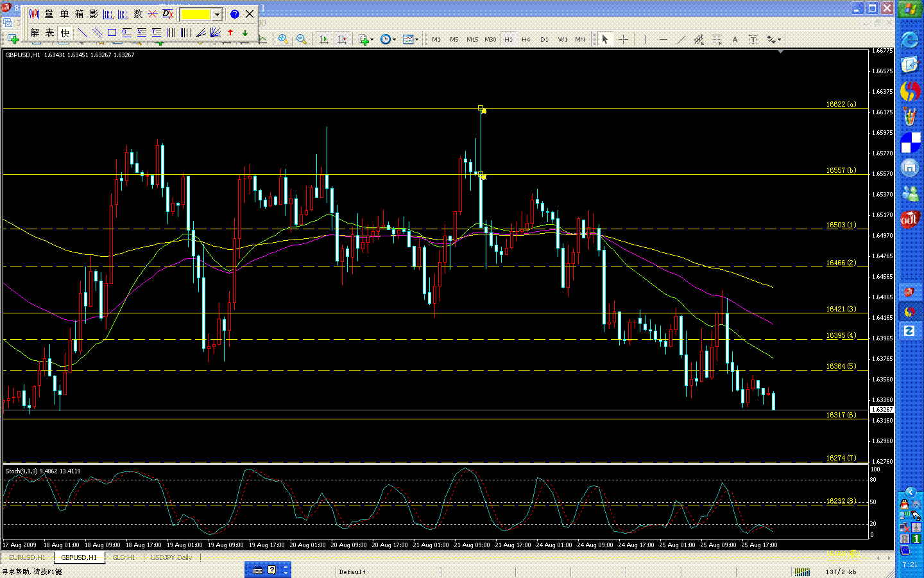This screenshot has height=578, width=924.
Task: Click the zoom in magnifier
Action: coord(283,39)
